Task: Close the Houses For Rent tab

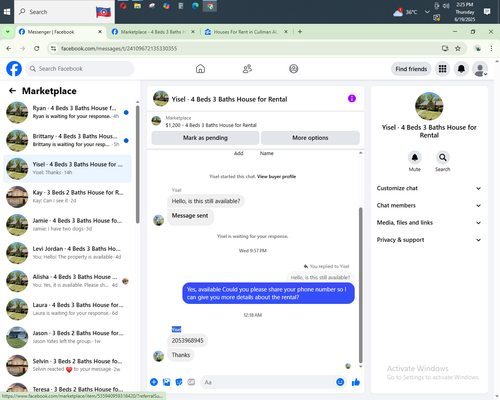Action: pyautogui.click(x=286, y=32)
